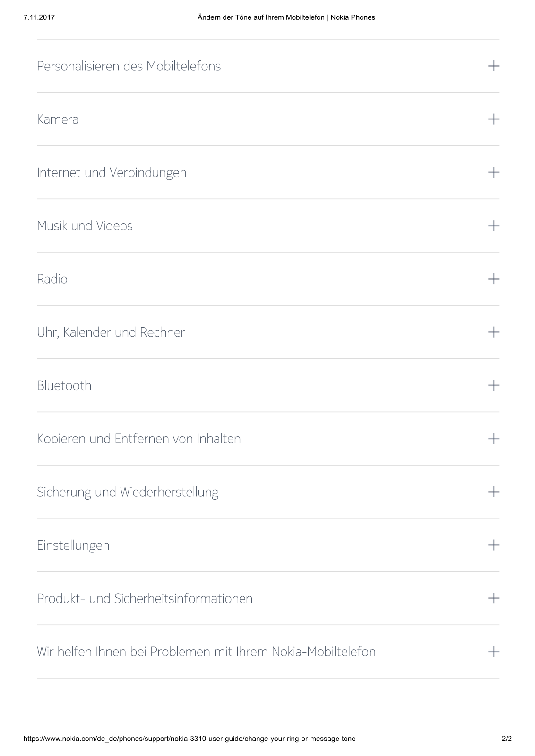The image size is (535, 756).
Task: Expand the Nokia-Mobiltelefon help section plus icon
Action: pos(493,652)
